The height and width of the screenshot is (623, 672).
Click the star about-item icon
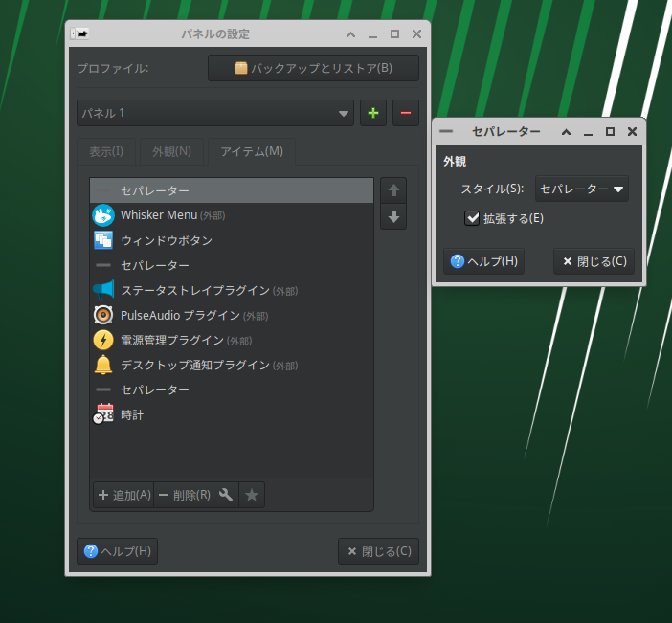coord(252,495)
